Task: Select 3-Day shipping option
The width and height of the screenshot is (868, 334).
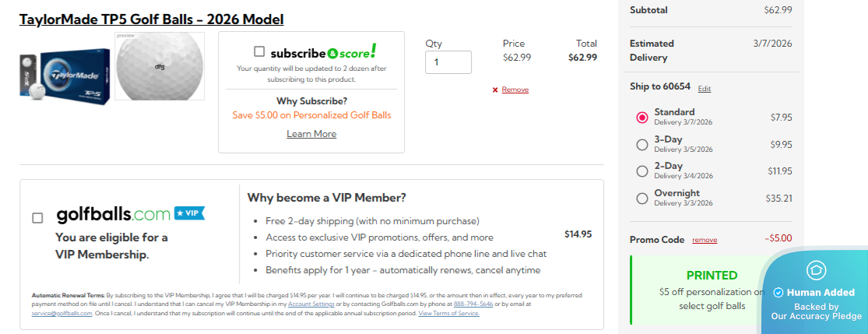Action: [642, 144]
